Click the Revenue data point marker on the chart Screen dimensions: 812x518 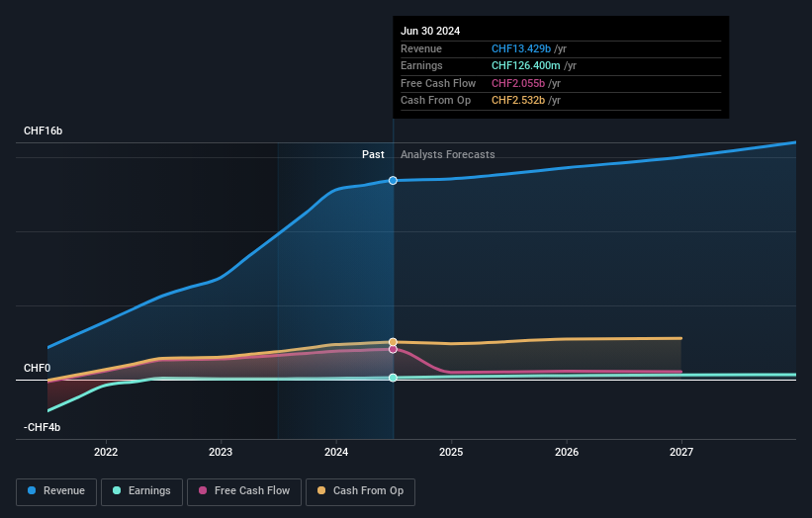click(393, 181)
